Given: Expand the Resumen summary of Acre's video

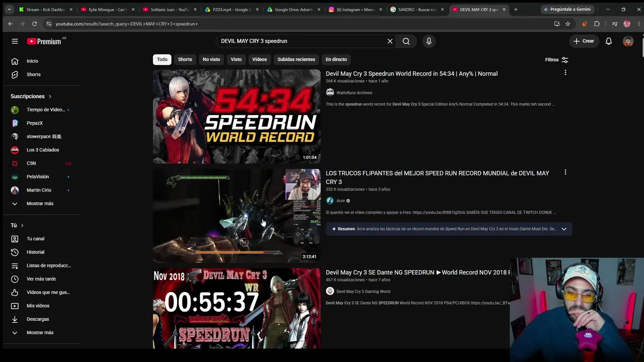Looking at the screenshot, I should click(x=564, y=229).
